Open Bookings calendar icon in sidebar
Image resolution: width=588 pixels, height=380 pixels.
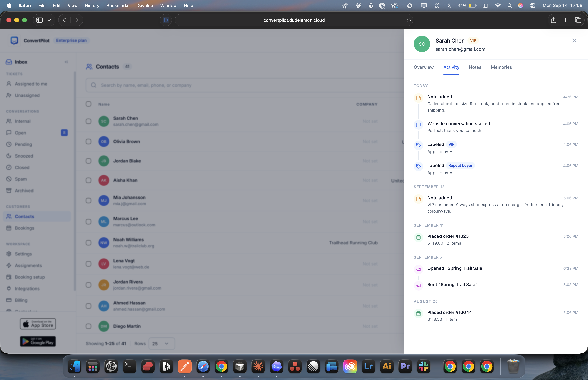[9, 228]
